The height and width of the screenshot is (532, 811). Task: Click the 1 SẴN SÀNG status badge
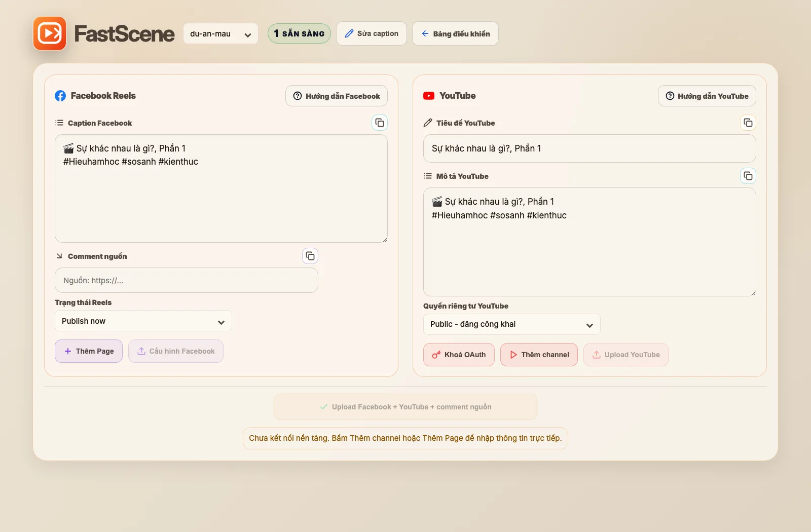[x=299, y=33]
